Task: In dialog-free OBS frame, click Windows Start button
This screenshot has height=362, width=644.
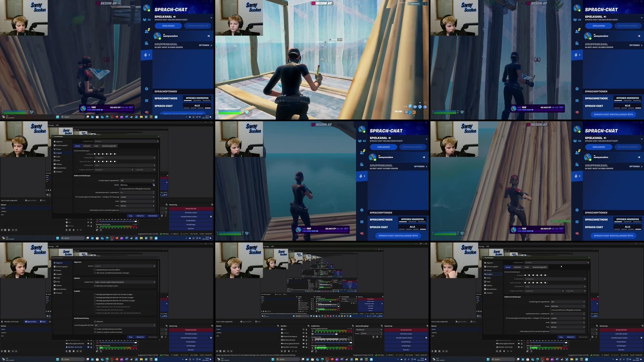Action: tap(273, 359)
